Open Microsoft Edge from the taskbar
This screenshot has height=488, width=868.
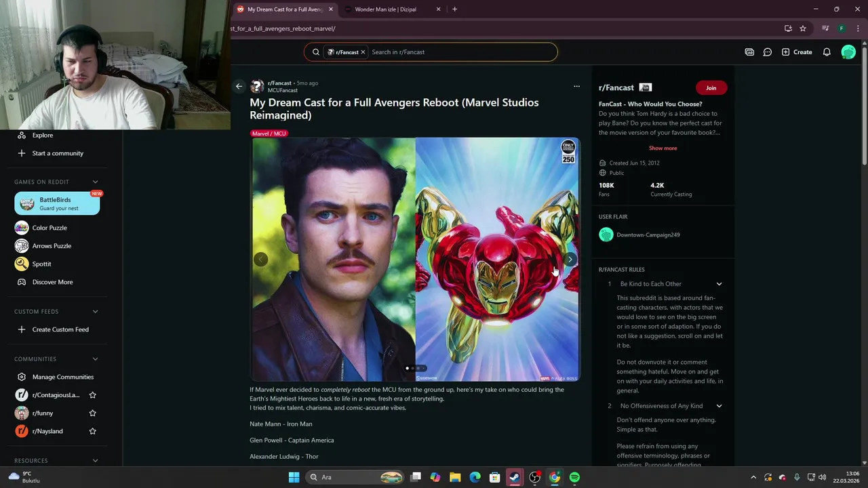pyautogui.click(x=475, y=477)
